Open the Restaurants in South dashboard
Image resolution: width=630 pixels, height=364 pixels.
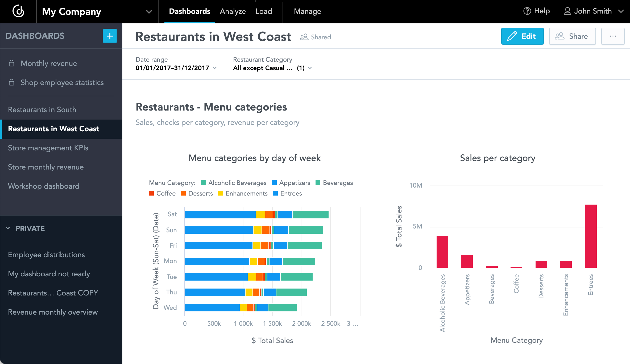(42, 110)
